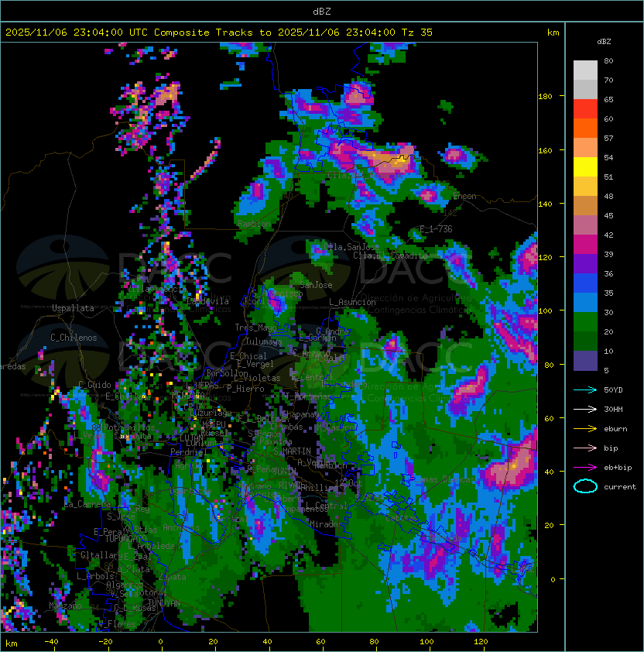The image size is (644, 652).
Task: Click the 50YD legend label
Action: tap(613, 390)
